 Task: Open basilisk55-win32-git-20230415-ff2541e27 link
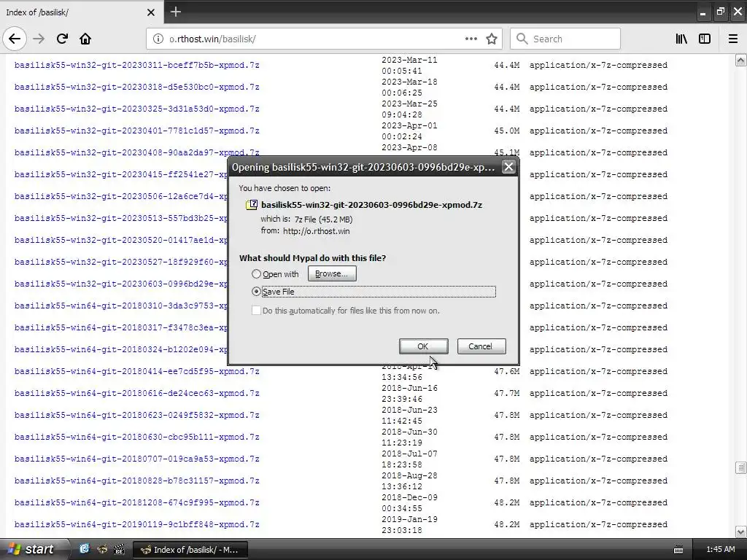pos(121,175)
